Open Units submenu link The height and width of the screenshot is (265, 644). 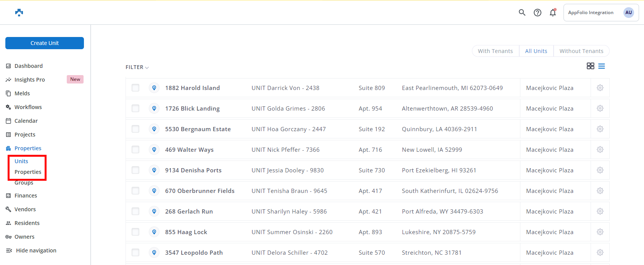click(x=21, y=161)
